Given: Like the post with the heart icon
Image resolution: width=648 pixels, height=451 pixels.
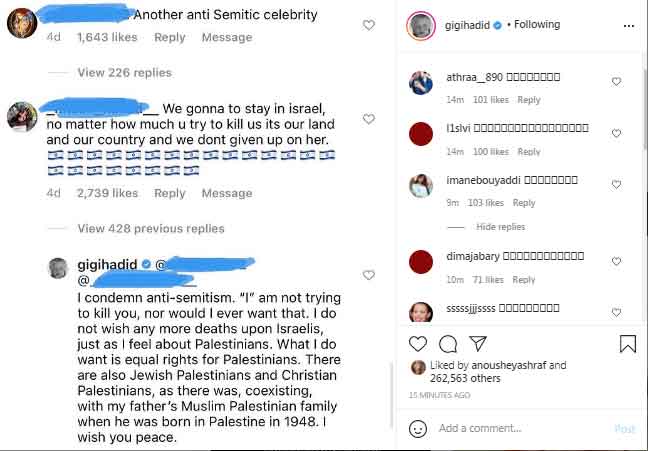Looking at the screenshot, I should tap(420, 344).
